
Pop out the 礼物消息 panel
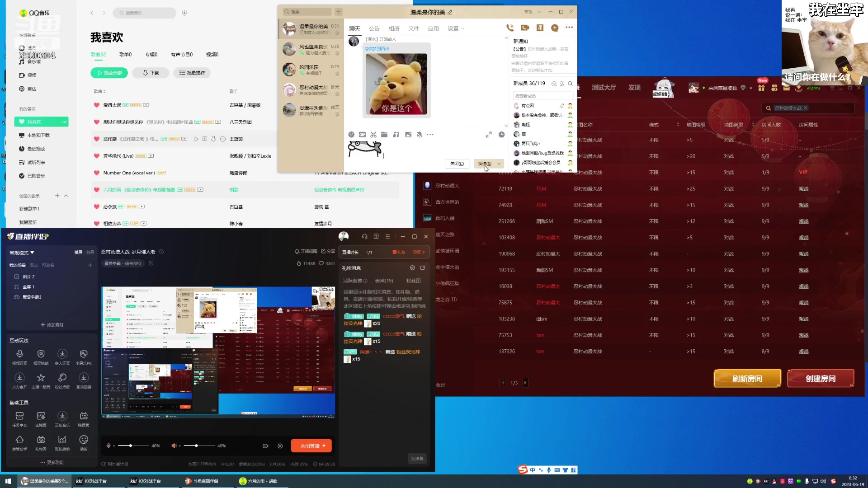click(423, 268)
